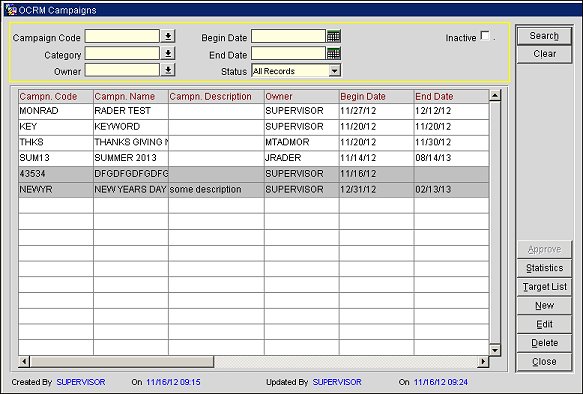The height and width of the screenshot is (394, 583).
Task: Toggle the Inactive checkbox
Action: coord(485,36)
